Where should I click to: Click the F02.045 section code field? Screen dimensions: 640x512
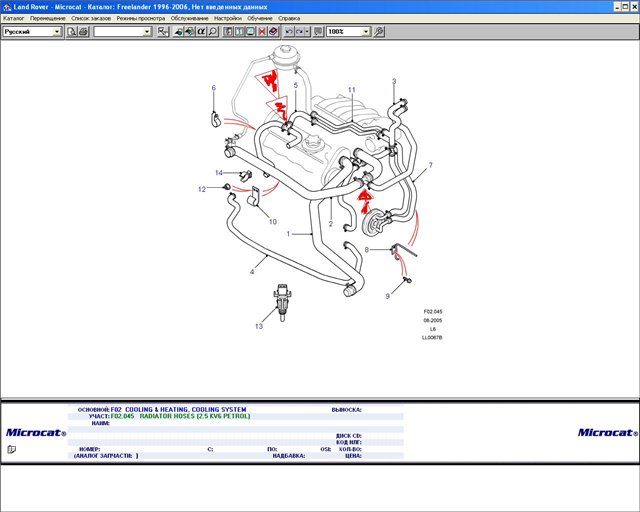pyautogui.click(x=122, y=416)
